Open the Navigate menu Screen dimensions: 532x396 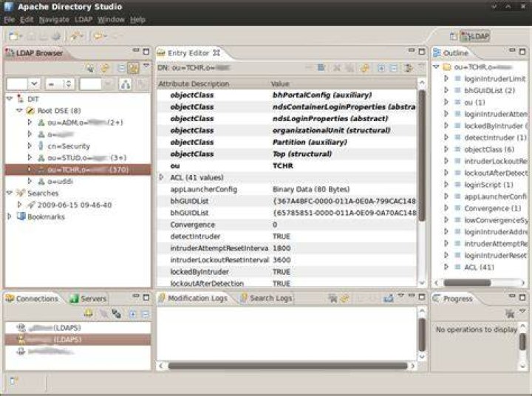[54, 20]
